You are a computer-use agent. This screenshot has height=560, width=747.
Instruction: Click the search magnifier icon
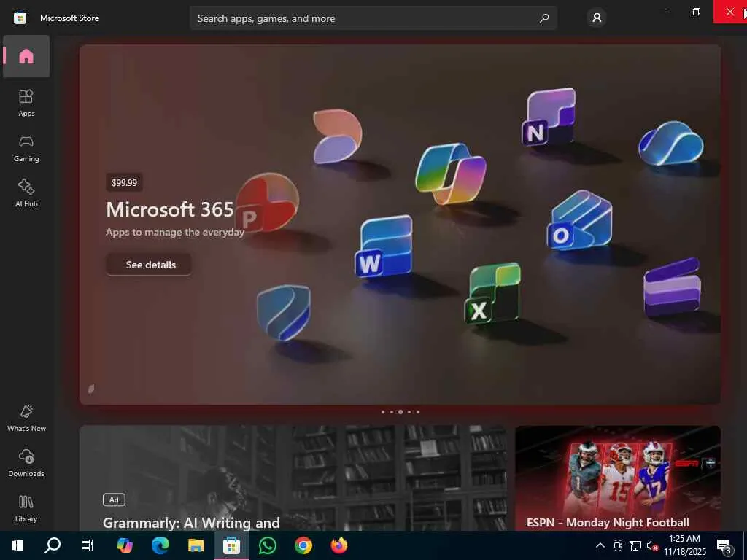point(543,18)
